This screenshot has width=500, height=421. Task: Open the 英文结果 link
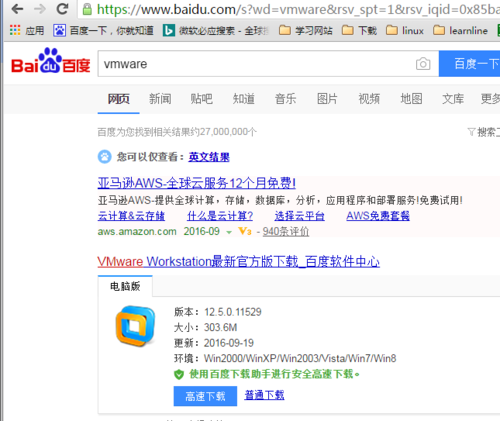click(209, 157)
